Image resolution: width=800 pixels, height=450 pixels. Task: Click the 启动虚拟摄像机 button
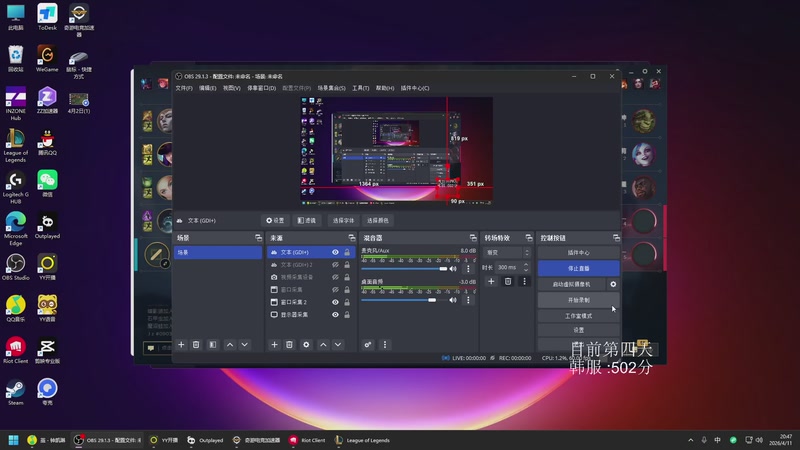coord(571,284)
